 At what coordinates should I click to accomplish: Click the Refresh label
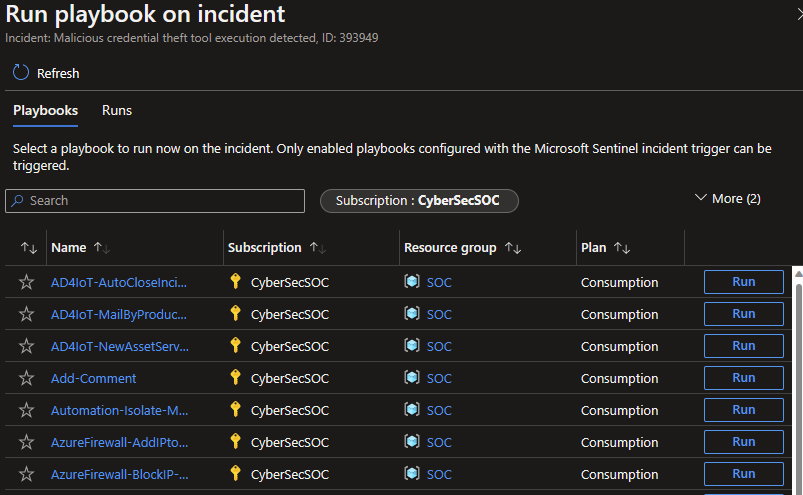point(58,74)
